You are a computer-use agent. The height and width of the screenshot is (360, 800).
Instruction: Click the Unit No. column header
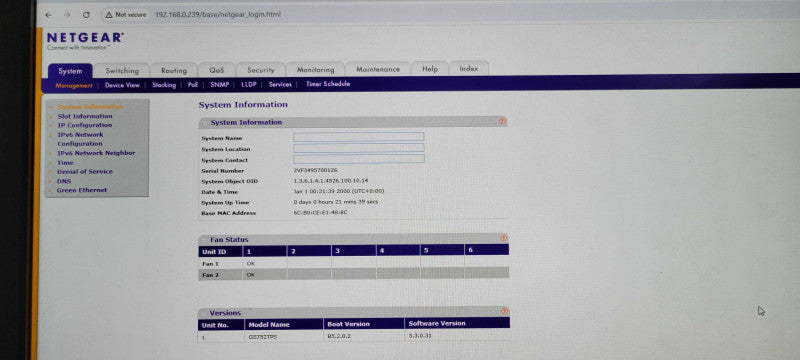click(x=220, y=325)
